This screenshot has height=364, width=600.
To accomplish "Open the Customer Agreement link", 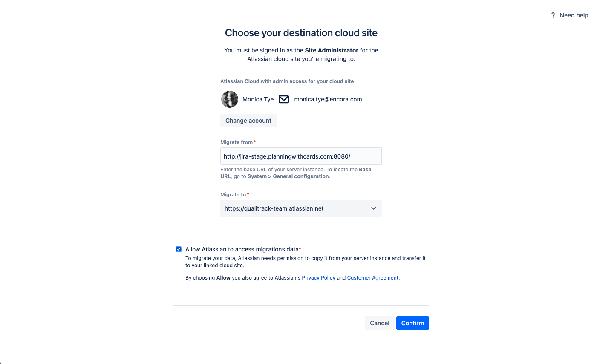I will [x=373, y=278].
